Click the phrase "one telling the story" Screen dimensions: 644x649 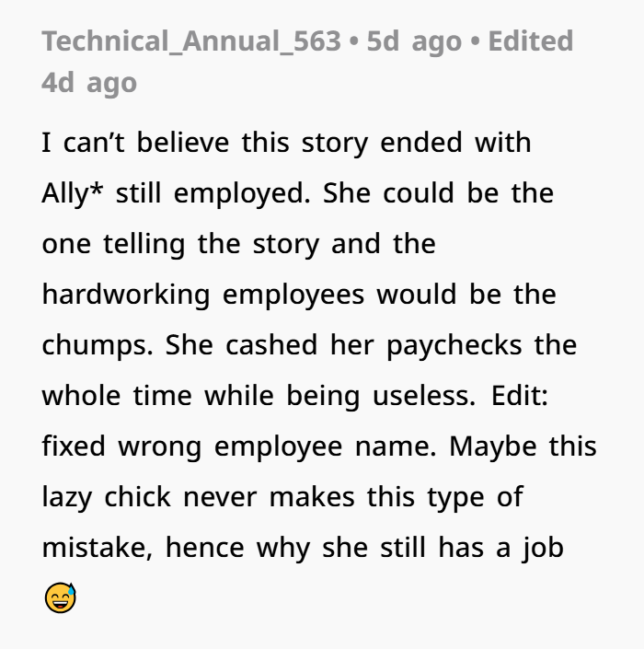tap(180, 244)
